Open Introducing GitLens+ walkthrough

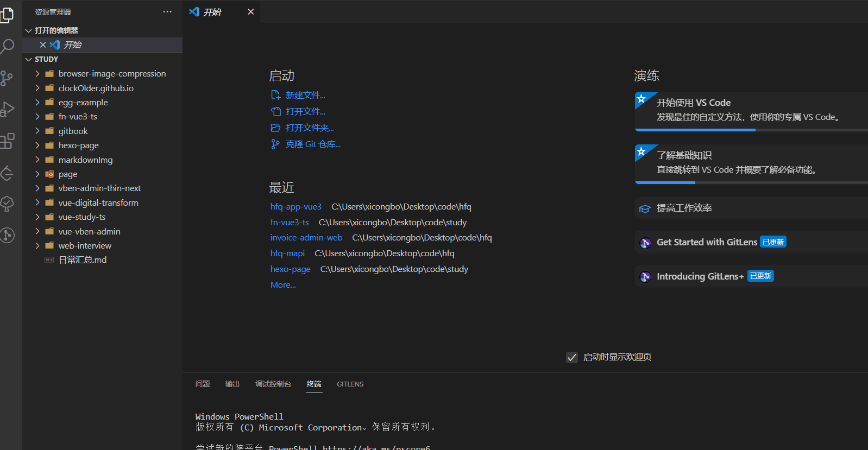tap(751, 277)
